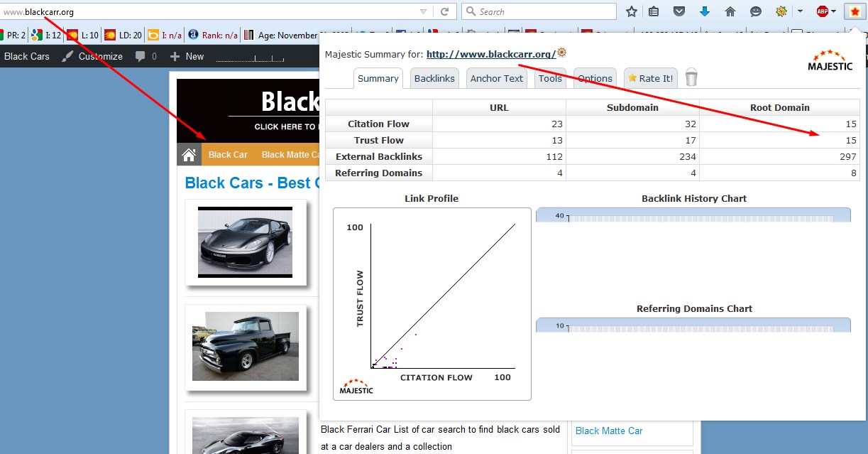Click the Black Matte Ca navigation menu item

coord(290,154)
